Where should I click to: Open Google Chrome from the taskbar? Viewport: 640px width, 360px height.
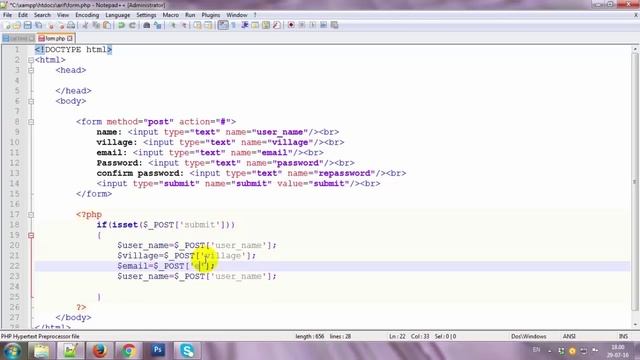pos(128,351)
